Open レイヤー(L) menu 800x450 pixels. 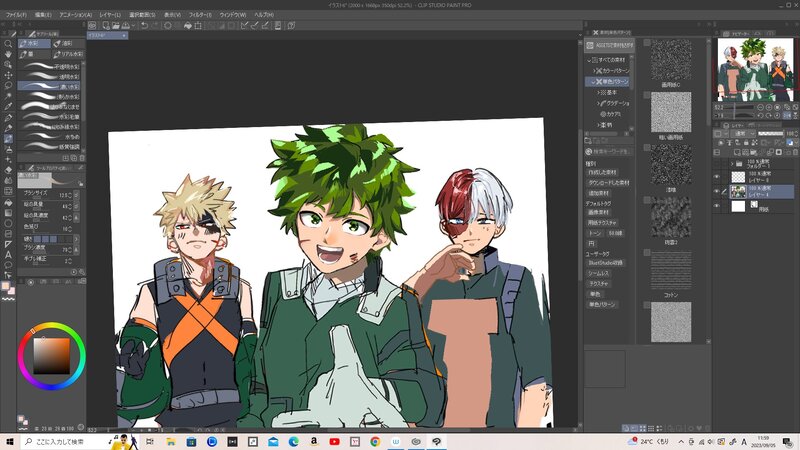pos(110,15)
